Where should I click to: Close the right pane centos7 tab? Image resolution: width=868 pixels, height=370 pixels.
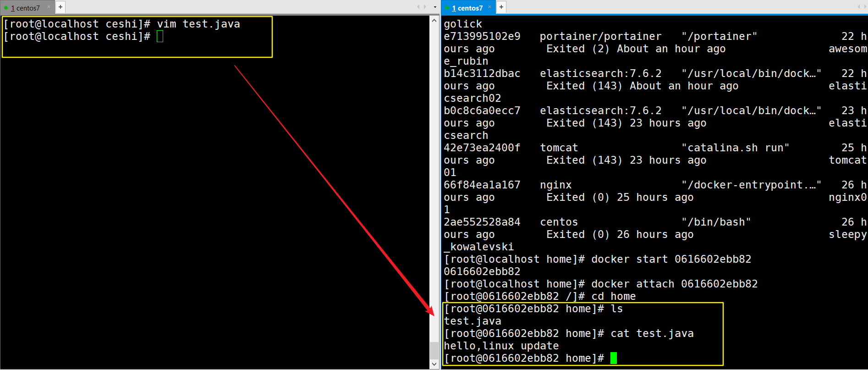click(x=489, y=7)
